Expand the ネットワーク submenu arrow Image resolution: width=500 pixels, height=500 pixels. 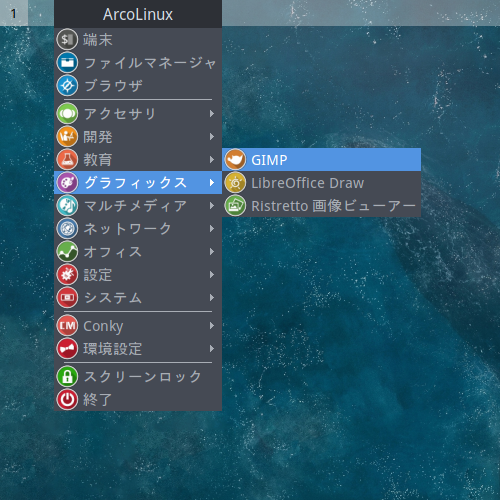[x=212, y=229]
